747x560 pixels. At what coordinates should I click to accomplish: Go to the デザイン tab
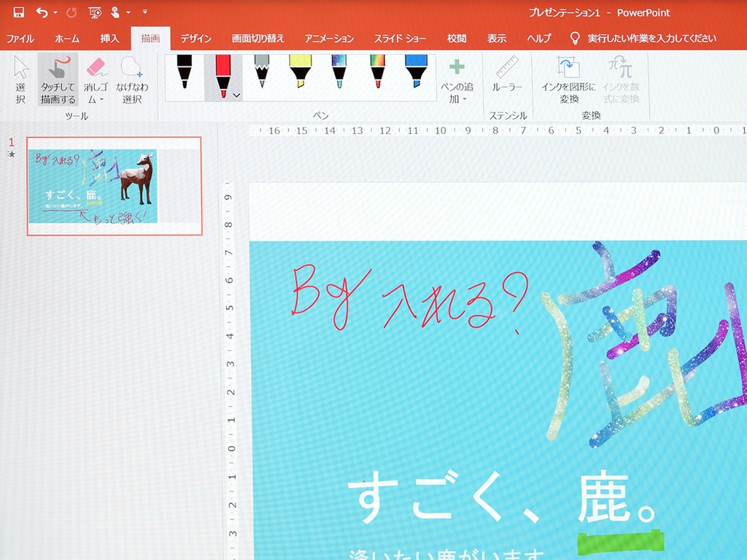pos(196,39)
